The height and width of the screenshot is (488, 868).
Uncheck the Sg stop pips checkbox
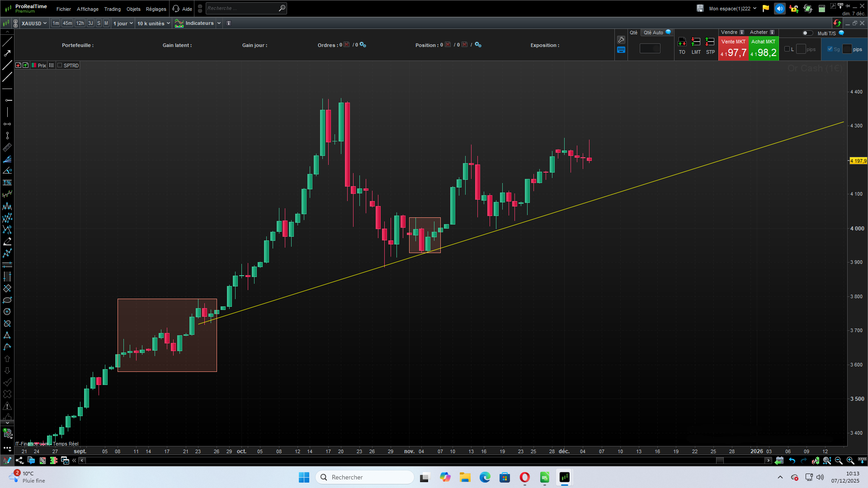click(x=830, y=49)
